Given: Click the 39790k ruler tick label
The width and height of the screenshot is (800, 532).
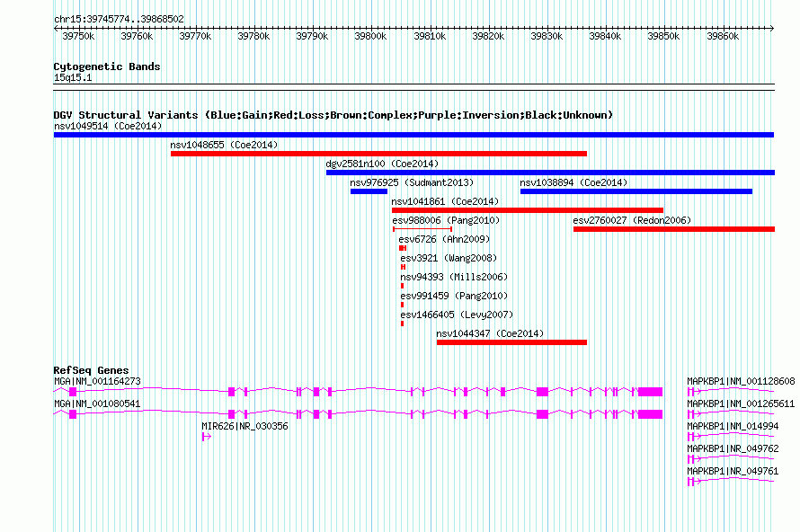Looking at the screenshot, I should click(x=312, y=36).
